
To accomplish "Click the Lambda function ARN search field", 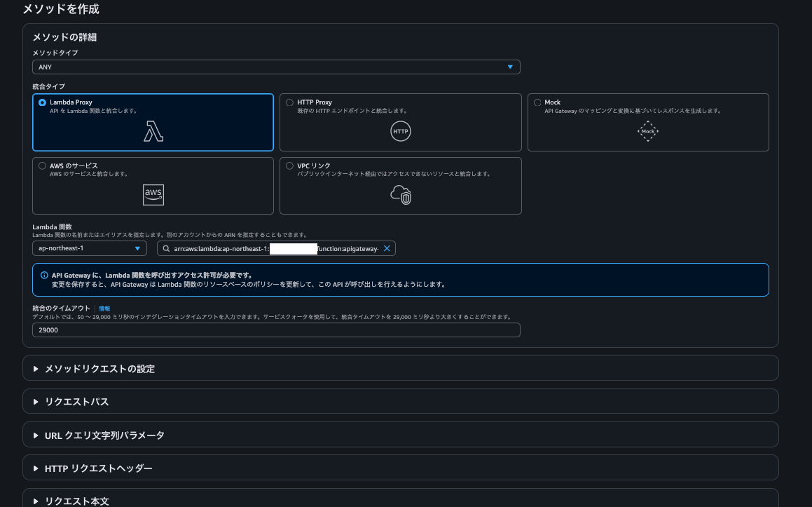I will [276, 248].
